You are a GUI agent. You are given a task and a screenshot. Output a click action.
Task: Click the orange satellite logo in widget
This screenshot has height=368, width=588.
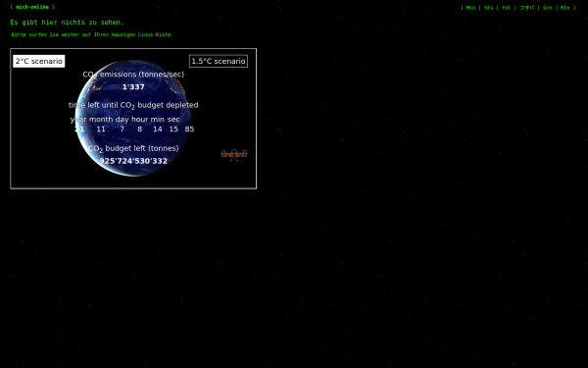pos(234,155)
